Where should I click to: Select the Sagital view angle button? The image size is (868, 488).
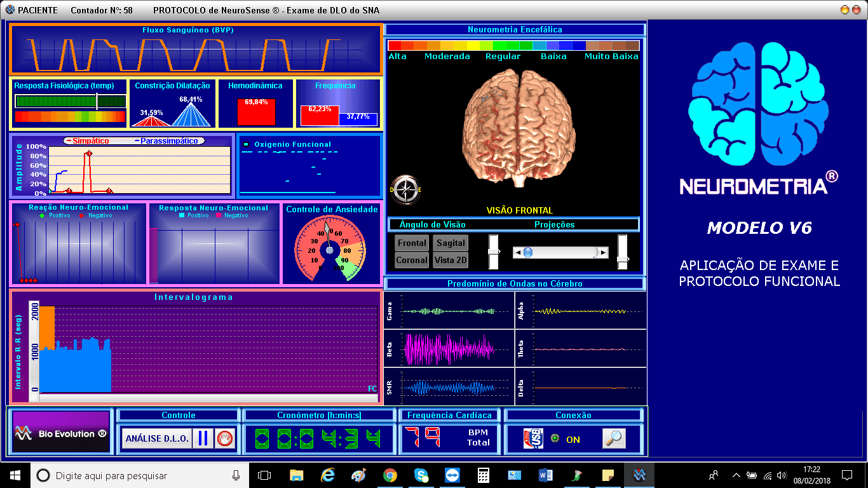451,243
